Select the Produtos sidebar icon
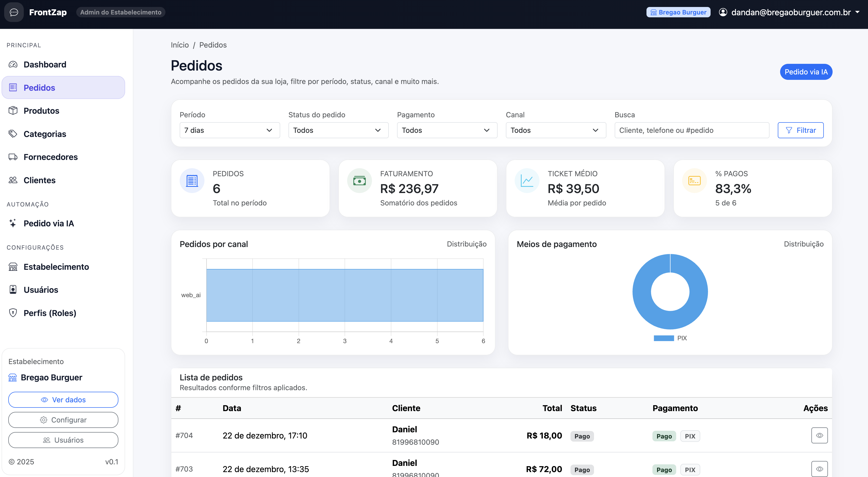This screenshot has height=477, width=868. 13,111
